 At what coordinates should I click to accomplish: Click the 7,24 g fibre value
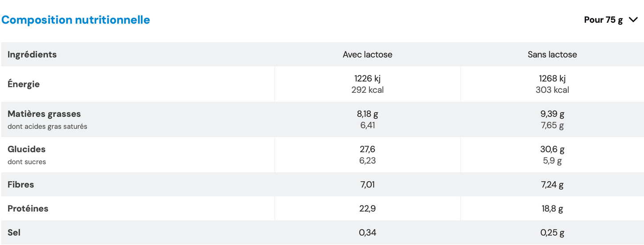[552, 184]
